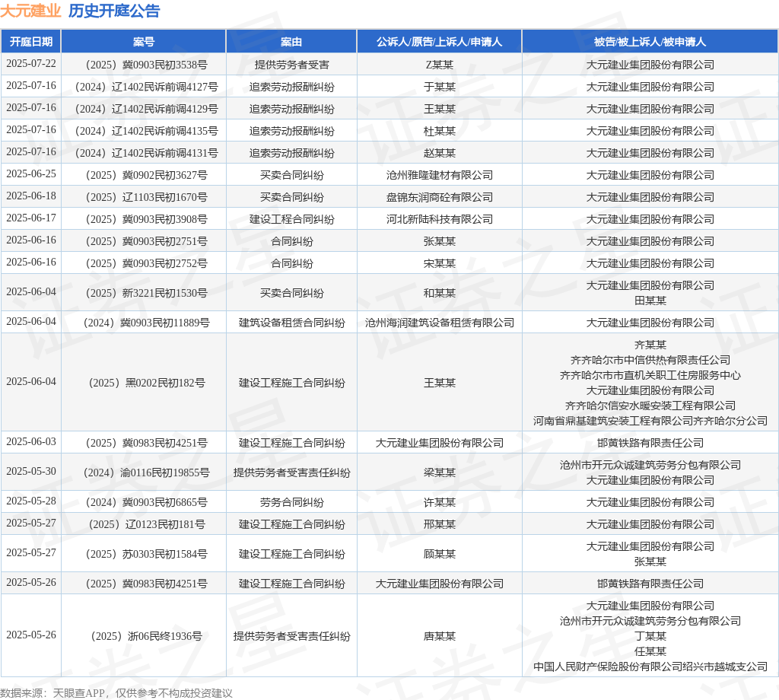The height and width of the screenshot is (700, 779).
Task: Open case (2025)浙06民终1936号
Action: click(144, 636)
